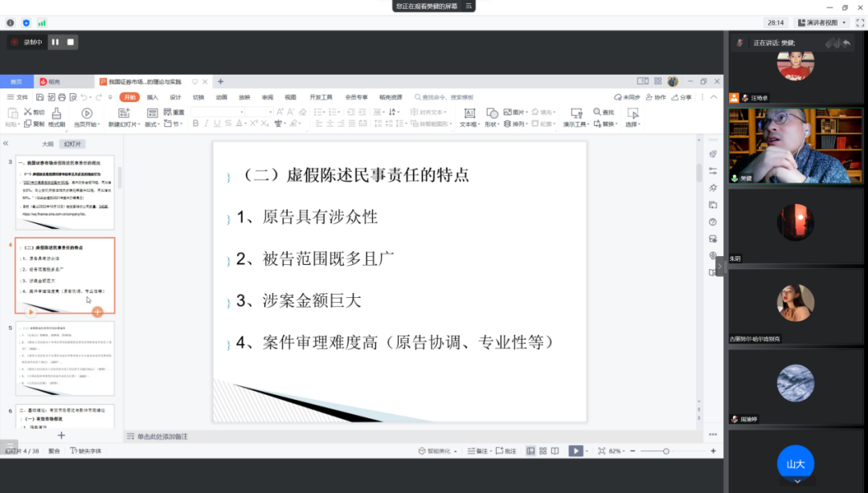Screen dimensions: 868x493
Task: Open the 替换 replace dropdown
Action: pos(606,124)
